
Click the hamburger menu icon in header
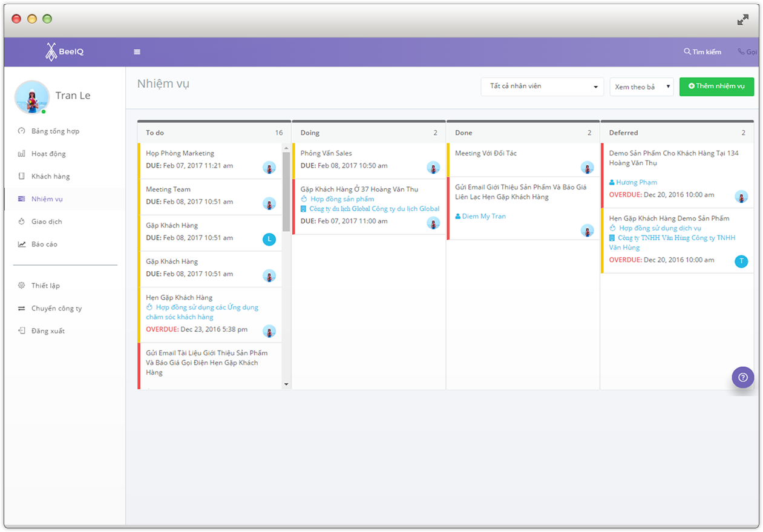coord(137,52)
